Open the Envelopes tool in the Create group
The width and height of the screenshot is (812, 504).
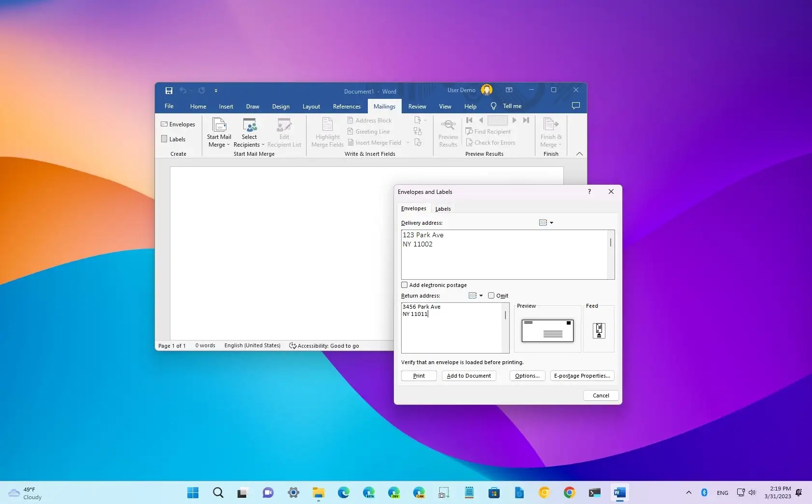click(178, 124)
